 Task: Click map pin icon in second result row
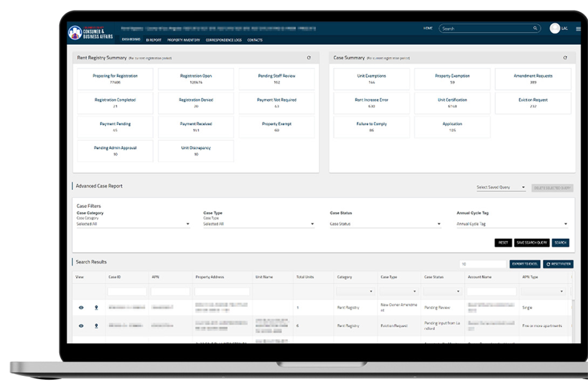pyautogui.click(x=96, y=325)
